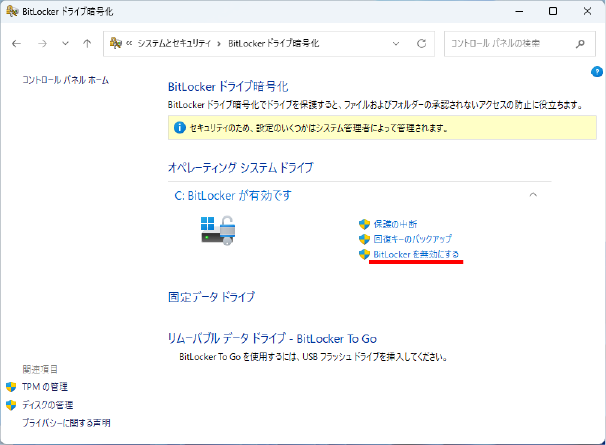Focus the コントロール パネルの検索 search box
The width and height of the screenshot is (606, 445).
[520, 44]
